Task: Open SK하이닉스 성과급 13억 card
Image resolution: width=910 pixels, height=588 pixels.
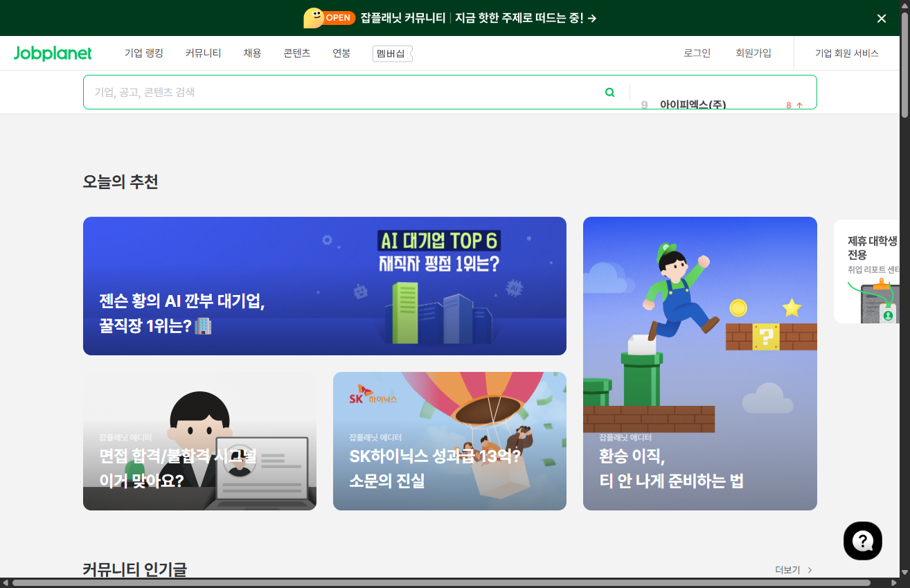Action: click(449, 441)
